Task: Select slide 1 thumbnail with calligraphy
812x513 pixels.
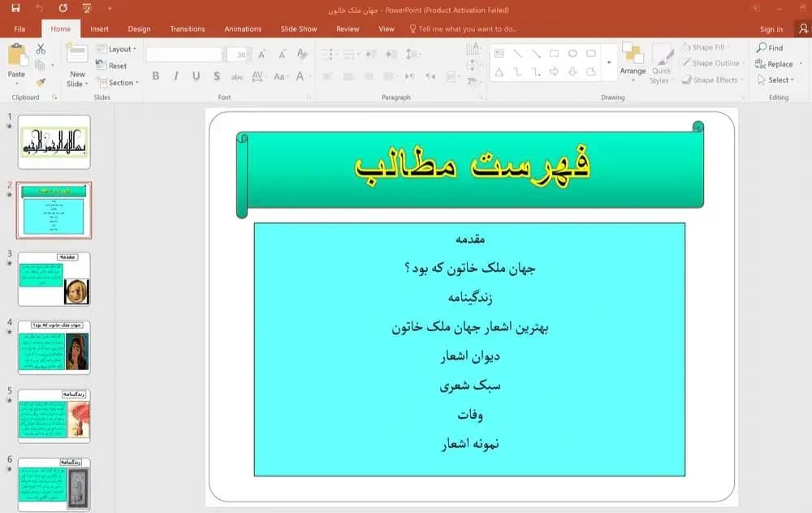Action: 54,142
